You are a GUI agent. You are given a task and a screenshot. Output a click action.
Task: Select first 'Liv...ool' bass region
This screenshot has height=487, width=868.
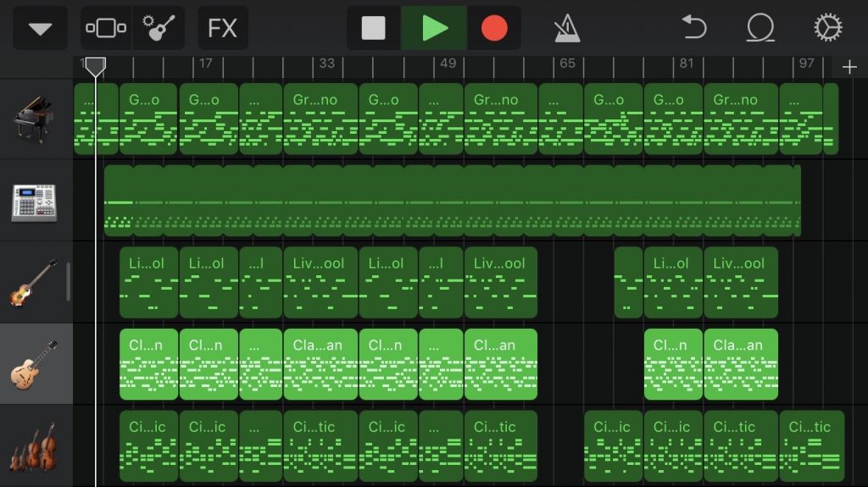320,282
